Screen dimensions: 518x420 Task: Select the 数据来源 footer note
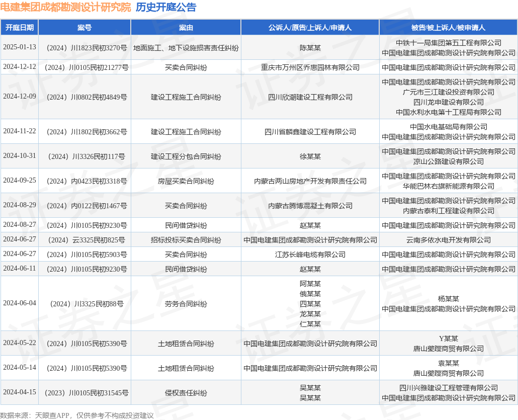pyautogui.click(x=77, y=415)
